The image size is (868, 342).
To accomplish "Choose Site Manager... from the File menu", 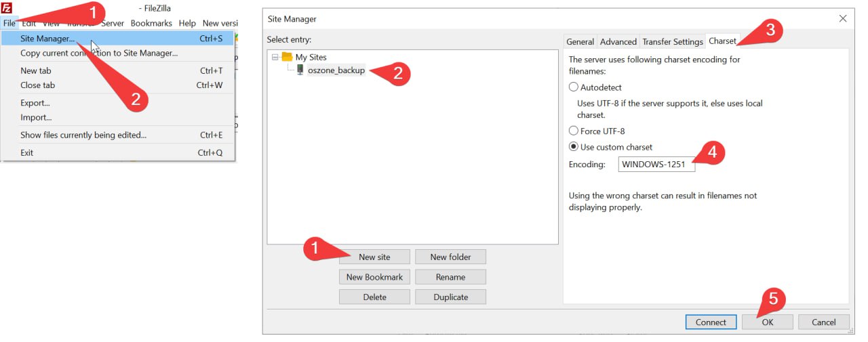I will point(47,39).
